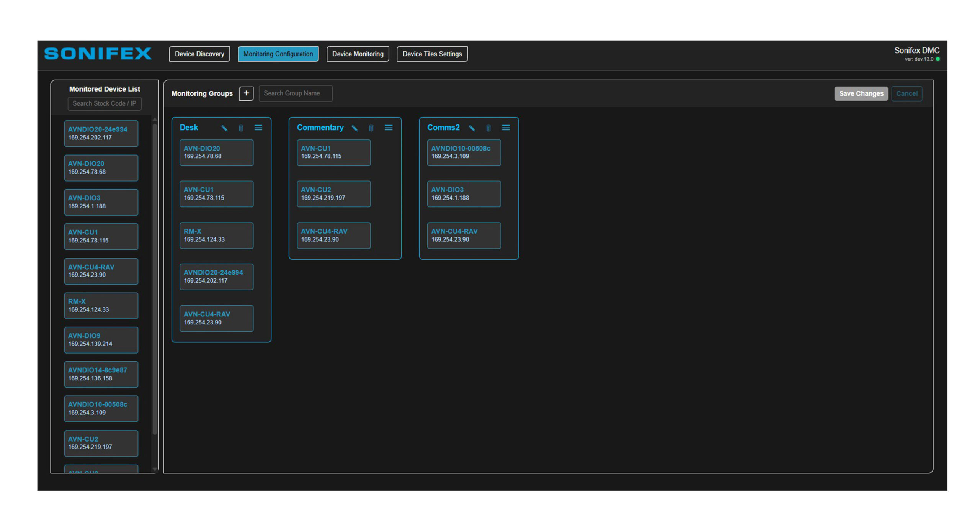This screenshot has height=519, width=980.
Task: Click the Monitoring Groups heading
Action: click(202, 93)
